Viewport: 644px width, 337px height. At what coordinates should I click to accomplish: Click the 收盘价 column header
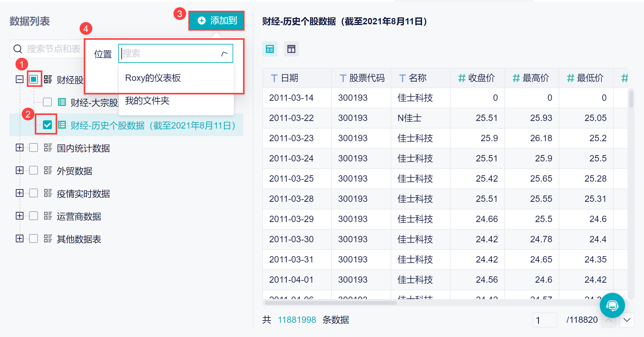click(477, 78)
